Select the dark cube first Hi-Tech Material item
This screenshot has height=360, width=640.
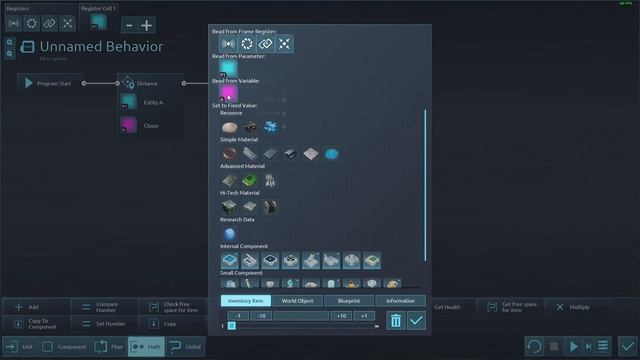tap(229, 207)
